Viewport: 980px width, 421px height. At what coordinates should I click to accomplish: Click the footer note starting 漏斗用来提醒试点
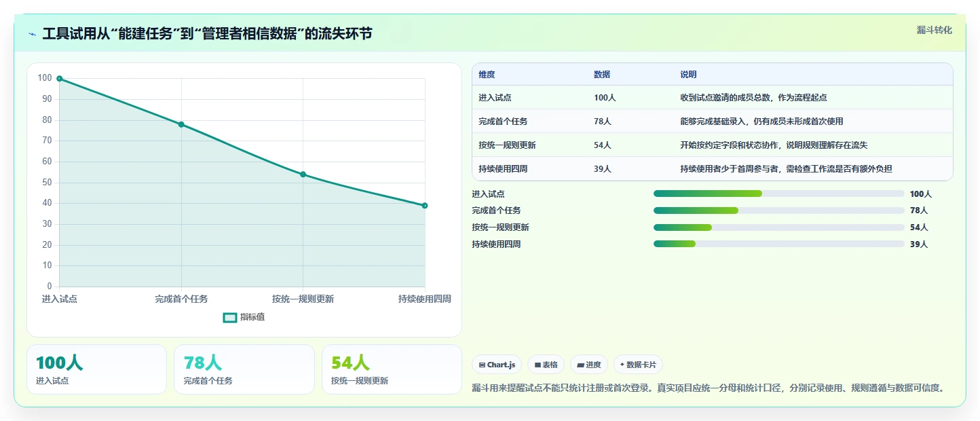[709, 388]
